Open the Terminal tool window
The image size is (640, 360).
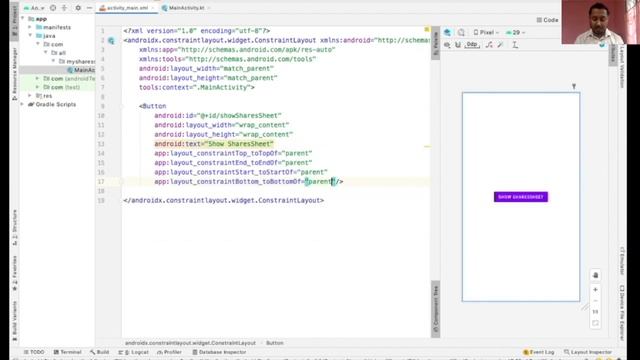68,352
